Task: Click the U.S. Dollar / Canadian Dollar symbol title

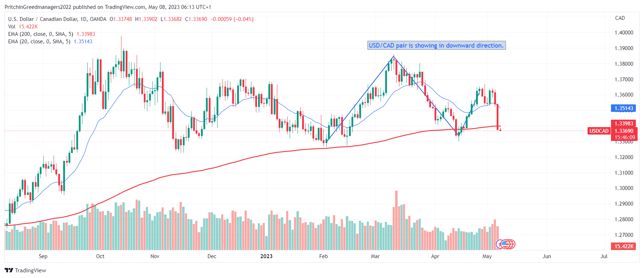Action: pos(57,19)
